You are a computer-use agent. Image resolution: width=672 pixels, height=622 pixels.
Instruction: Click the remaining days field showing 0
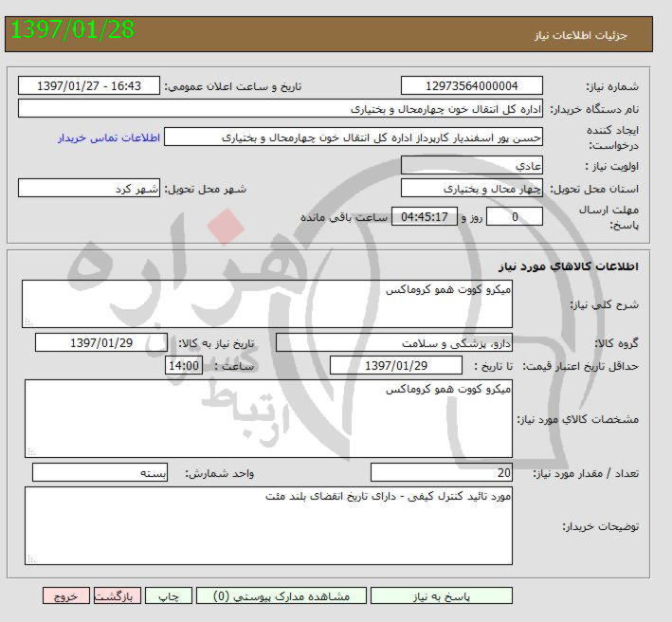point(515,216)
